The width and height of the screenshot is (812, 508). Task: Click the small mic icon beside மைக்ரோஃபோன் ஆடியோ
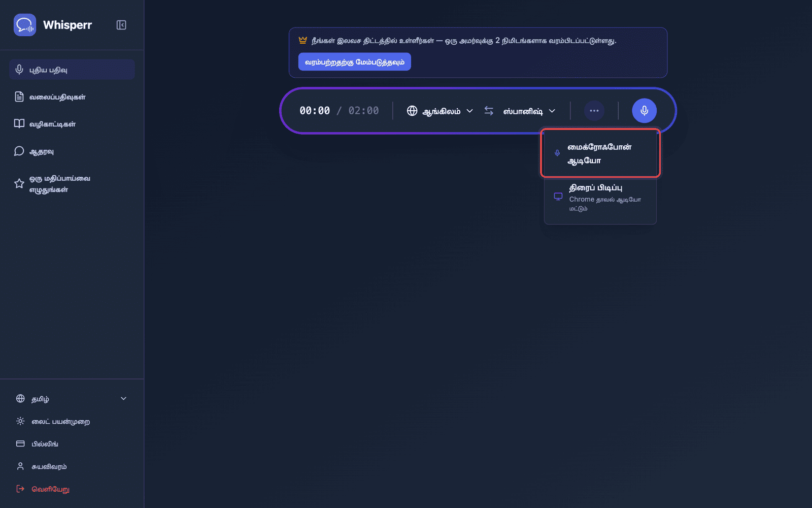[557, 153]
